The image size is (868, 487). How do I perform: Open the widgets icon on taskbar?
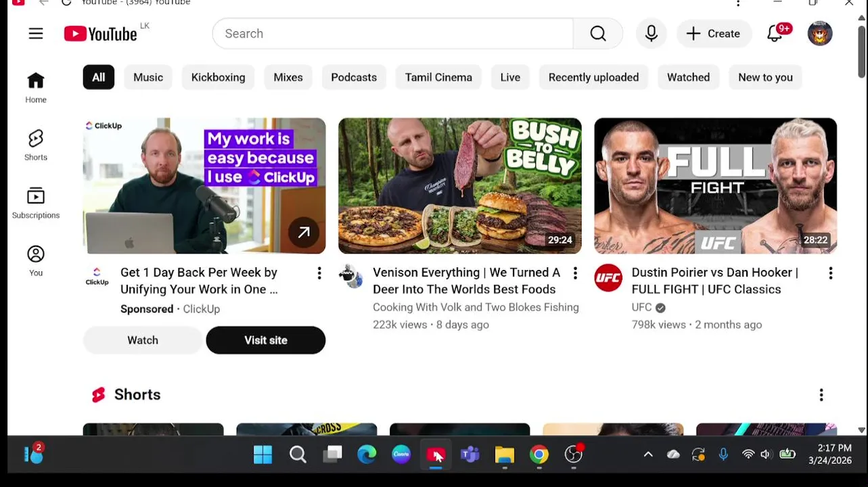(33, 454)
